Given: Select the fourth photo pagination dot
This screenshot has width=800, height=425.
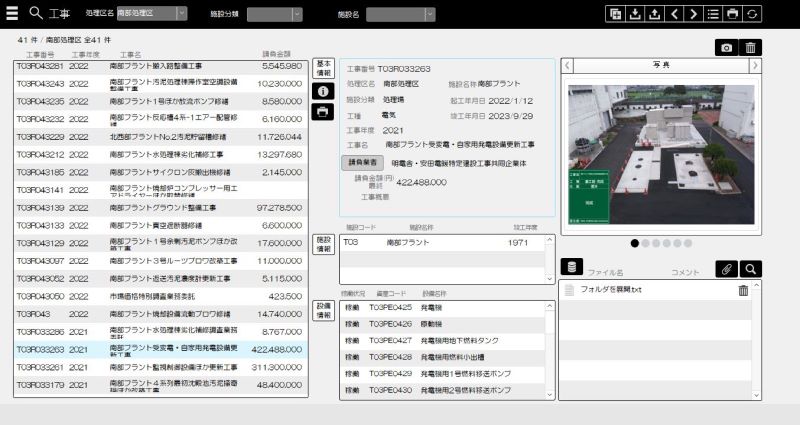Looking at the screenshot, I should (x=666, y=243).
